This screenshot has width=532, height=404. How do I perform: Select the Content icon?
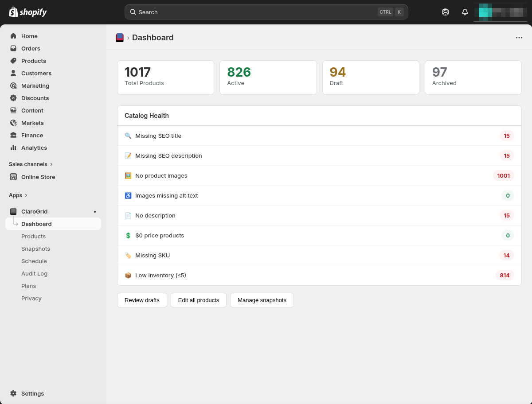point(14,110)
